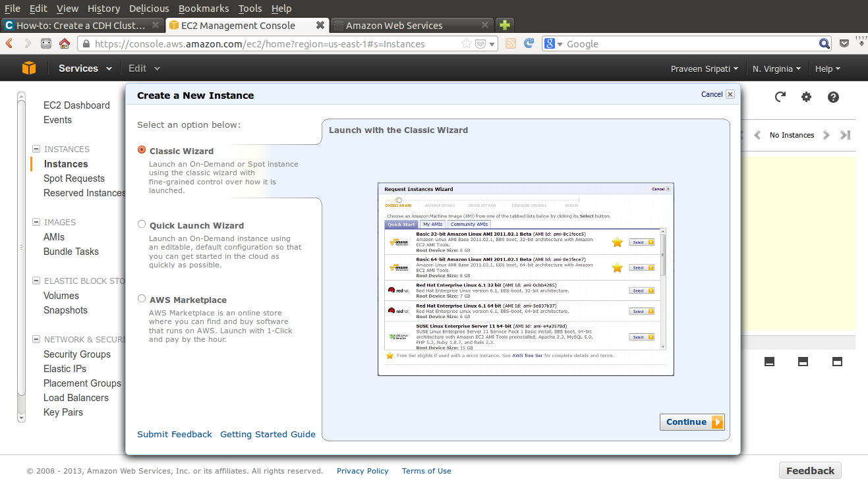Open EC2 Dashboard in the sidebar
Image resolution: width=868 pixels, height=490 pixels.
pos(76,105)
